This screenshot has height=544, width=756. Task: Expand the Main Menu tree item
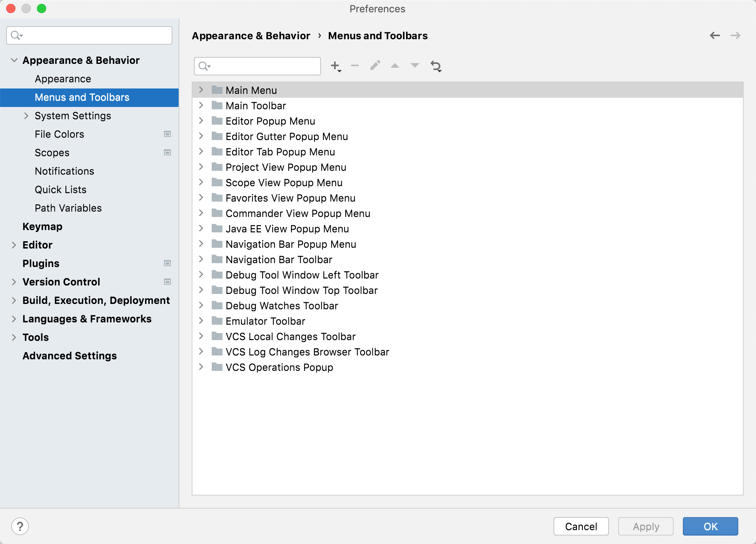pos(202,90)
